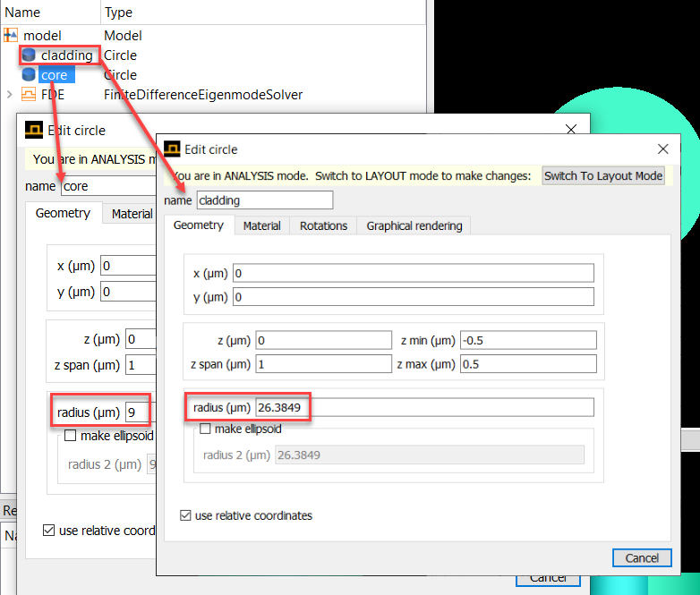
Task: Open the Material tab in core dialog
Action: pos(131,214)
